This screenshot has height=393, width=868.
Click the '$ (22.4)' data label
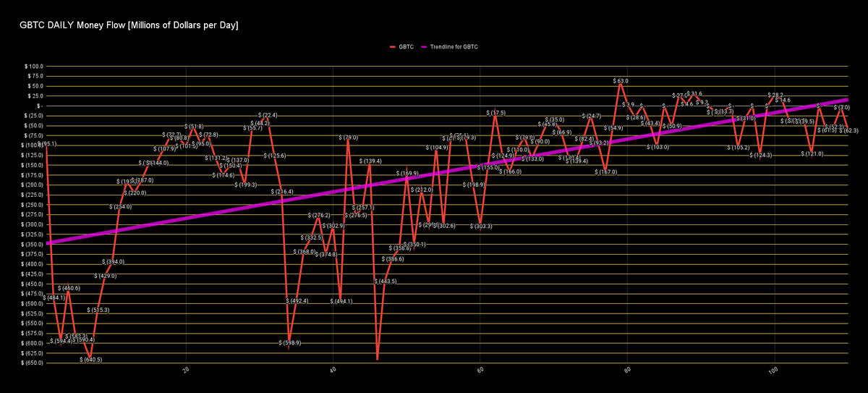tap(268, 115)
